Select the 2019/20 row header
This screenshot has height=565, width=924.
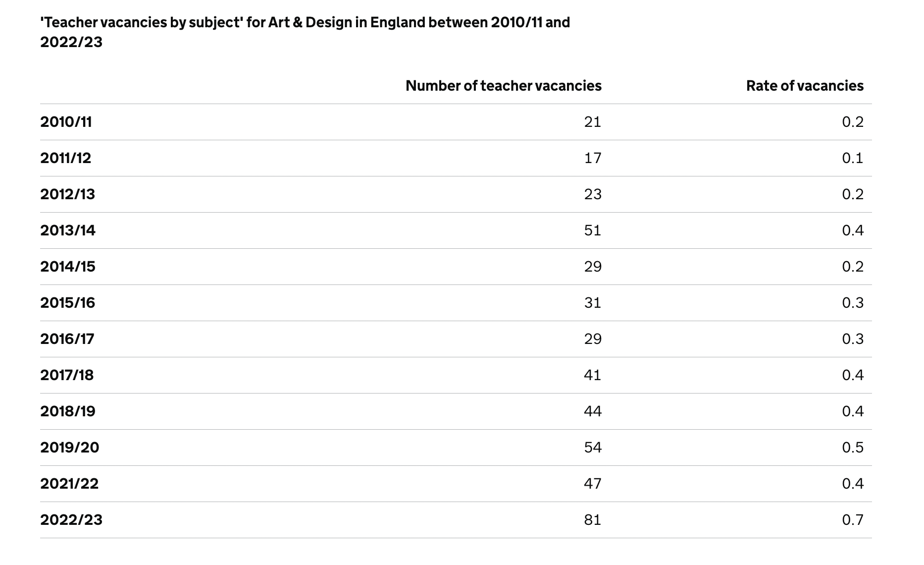[x=70, y=448]
